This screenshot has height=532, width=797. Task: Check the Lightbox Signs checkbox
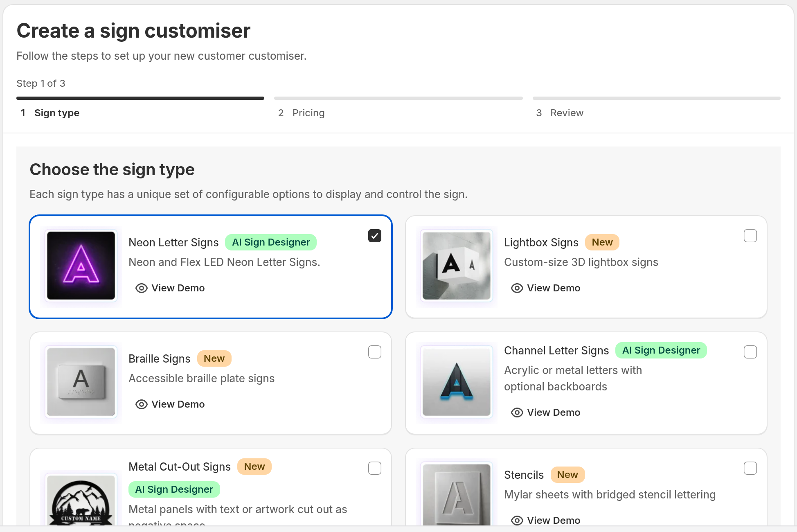pyautogui.click(x=750, y=236)
